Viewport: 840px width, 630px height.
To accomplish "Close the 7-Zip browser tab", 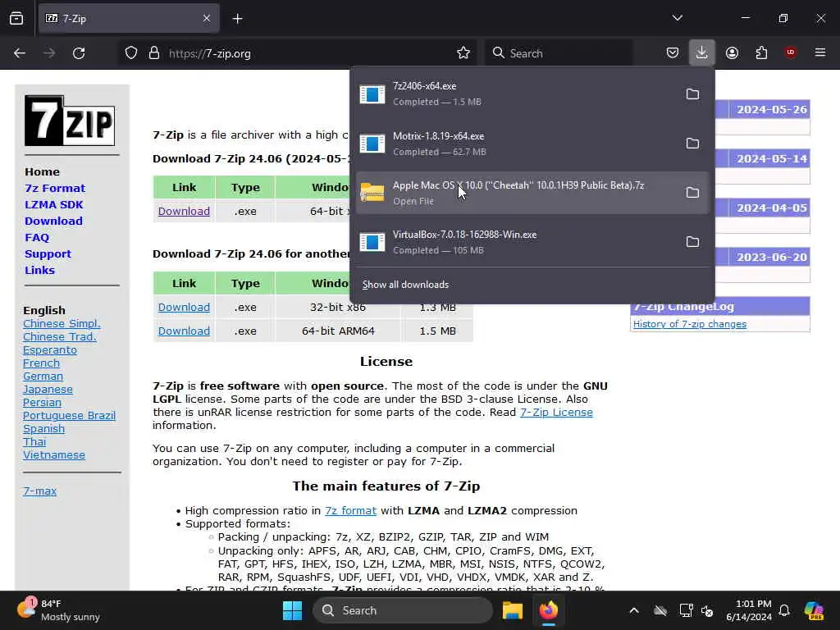I will click(207, 19).
